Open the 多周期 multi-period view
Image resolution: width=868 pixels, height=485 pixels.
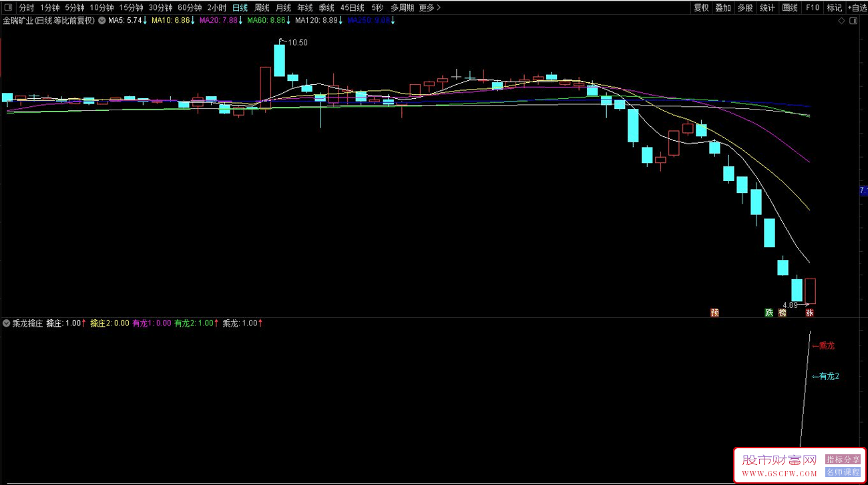tap(402, 8)
